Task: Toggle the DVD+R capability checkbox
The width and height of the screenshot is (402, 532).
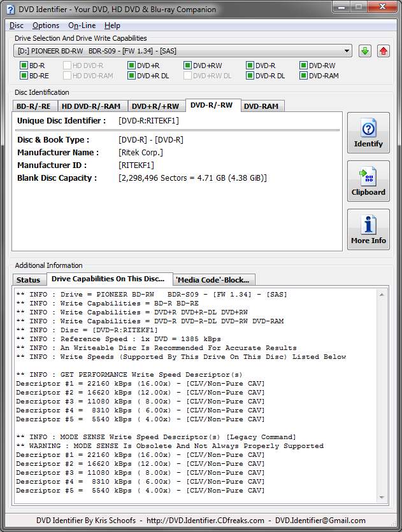Action: pos(131,66)
